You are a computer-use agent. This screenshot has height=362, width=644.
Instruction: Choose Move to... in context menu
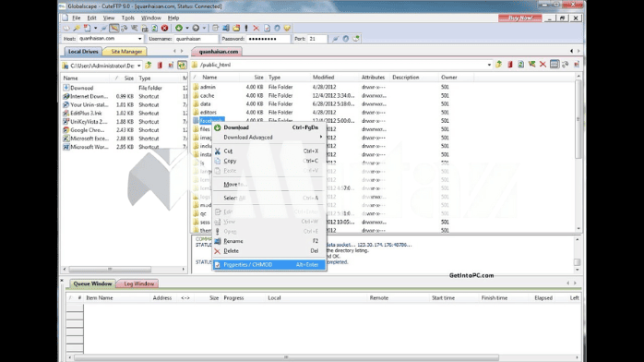coord(269,185)
